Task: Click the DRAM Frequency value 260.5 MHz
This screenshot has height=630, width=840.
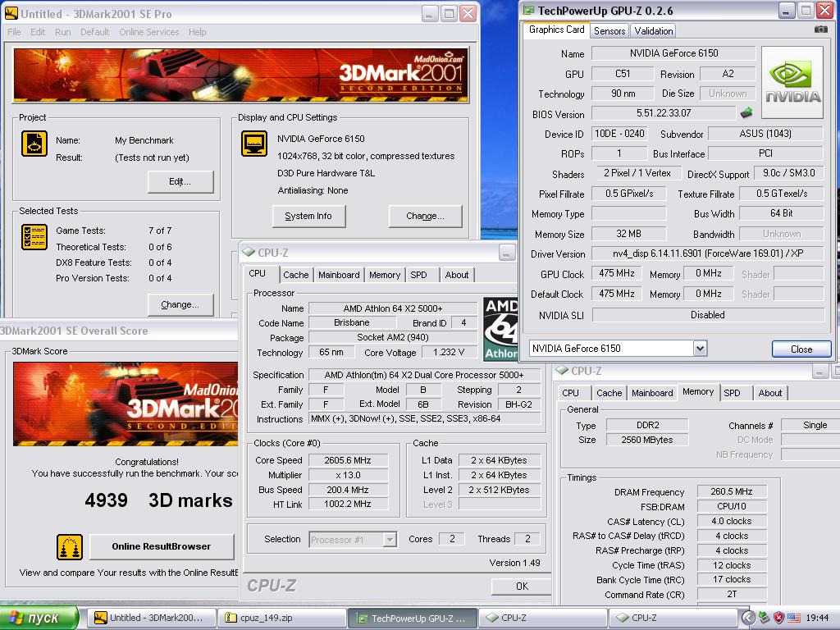Action: 731,491
